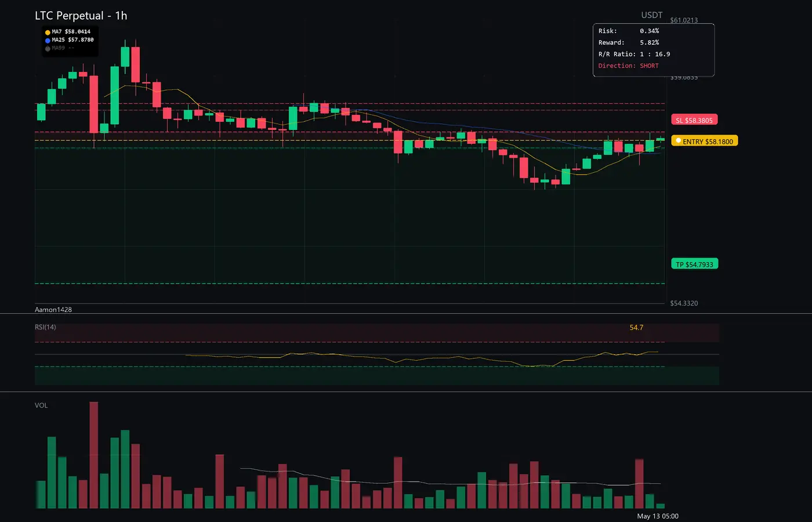This screenshot has width=812, height=522.
Task: Click the $61.0213 top price axis label
Action: tap(684, 20)
